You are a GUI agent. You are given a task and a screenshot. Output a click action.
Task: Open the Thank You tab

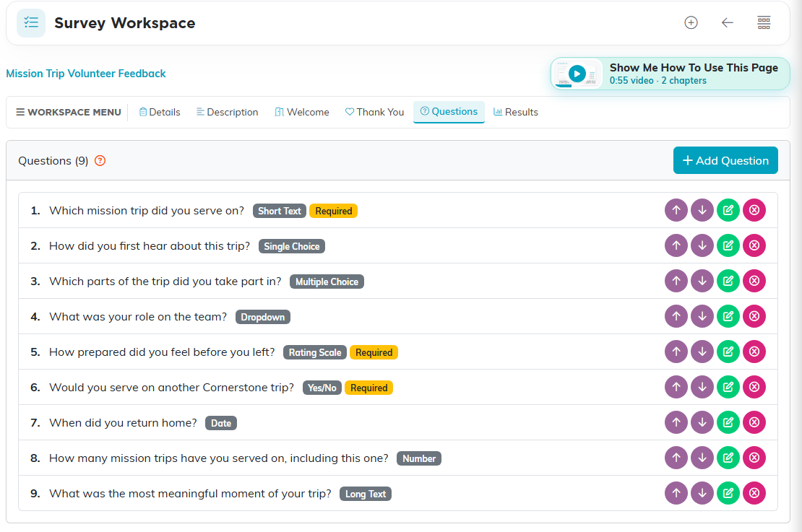374,112
